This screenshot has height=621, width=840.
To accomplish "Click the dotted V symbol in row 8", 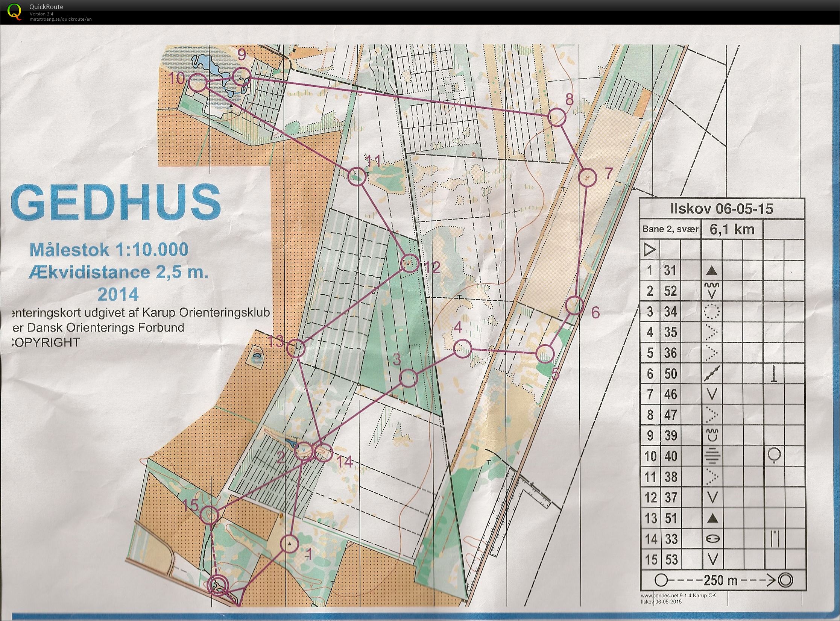I will tap(712, 415).
